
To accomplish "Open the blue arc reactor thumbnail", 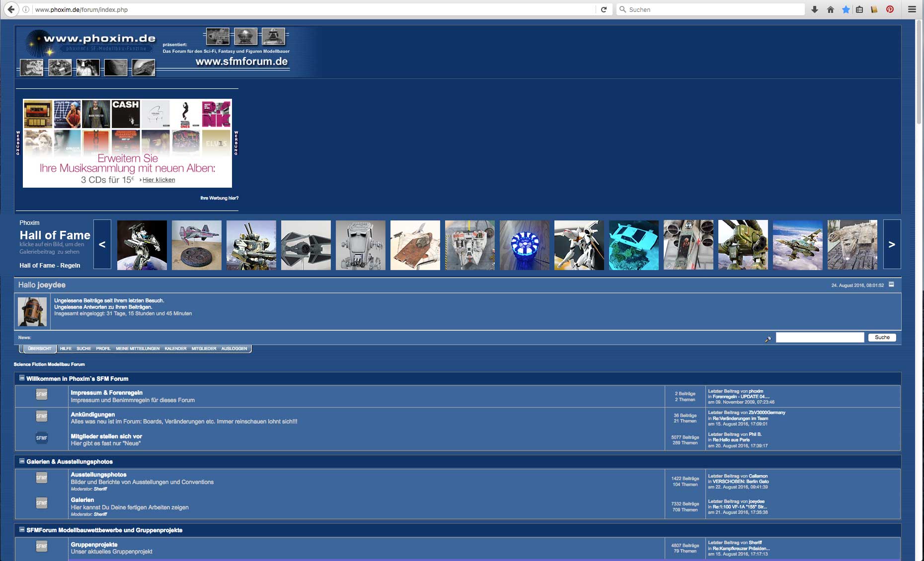I will tap(525, 245).
